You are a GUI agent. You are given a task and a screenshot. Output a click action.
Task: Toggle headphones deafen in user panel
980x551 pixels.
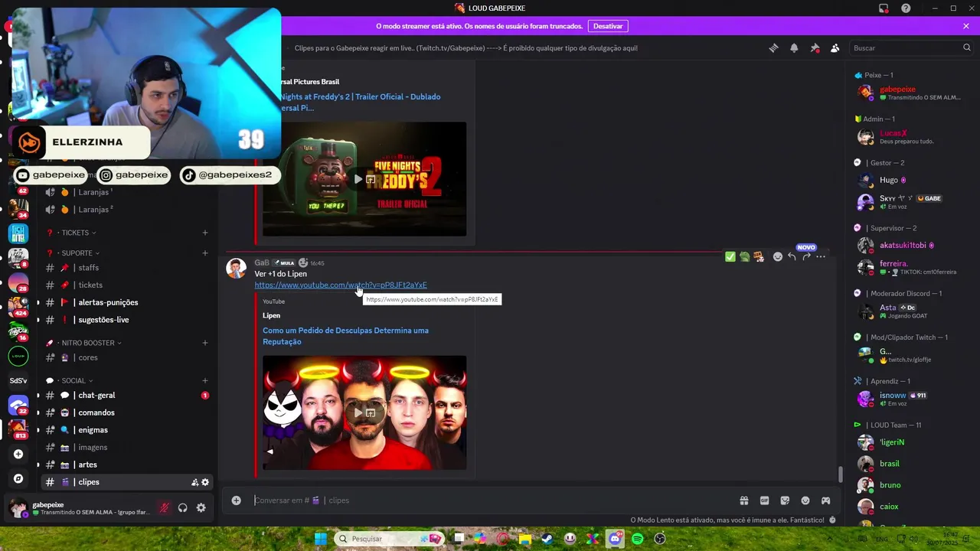pyautogui.click(x=183, y=508)
